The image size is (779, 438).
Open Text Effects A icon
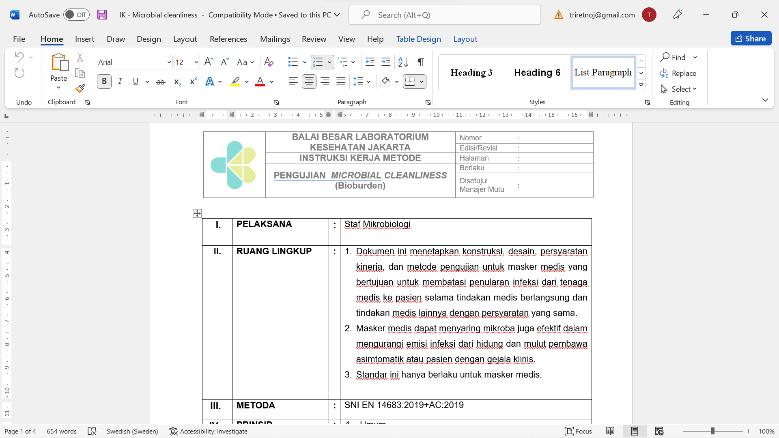[x=210, y=81]
